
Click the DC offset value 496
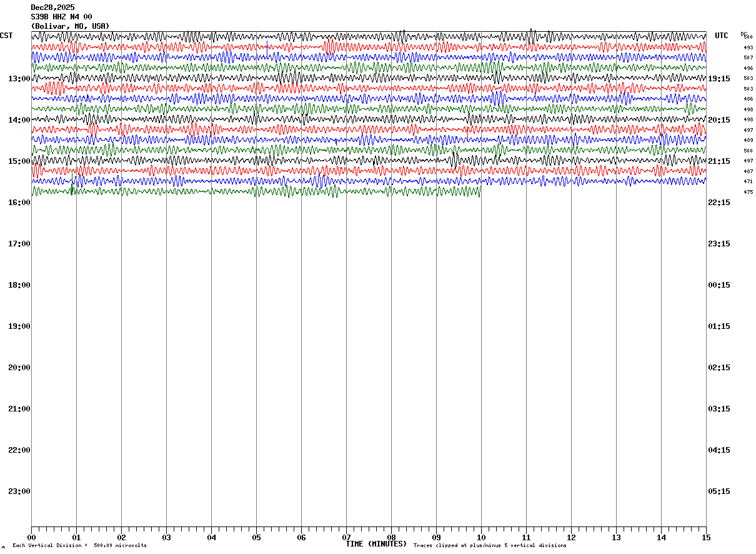point(748,68)
